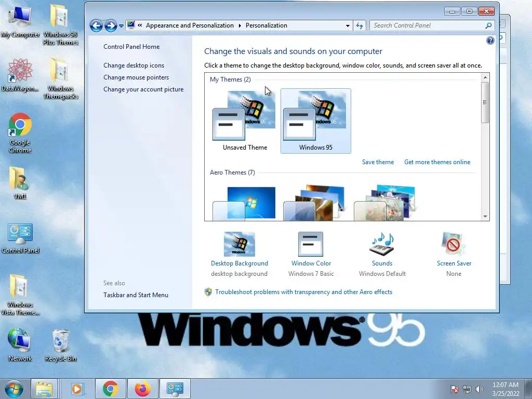
Task: Click the Control Panel icon in address bar
Action: coord(131,25)
